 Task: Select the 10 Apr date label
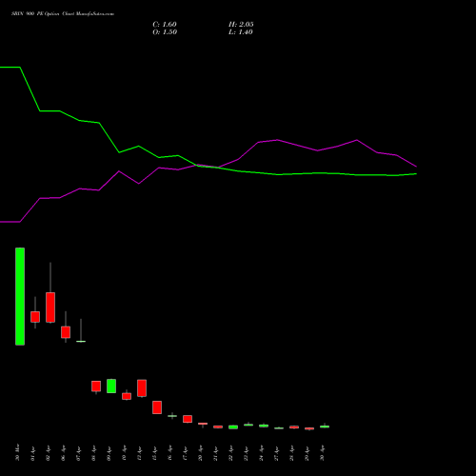point(124,453)
